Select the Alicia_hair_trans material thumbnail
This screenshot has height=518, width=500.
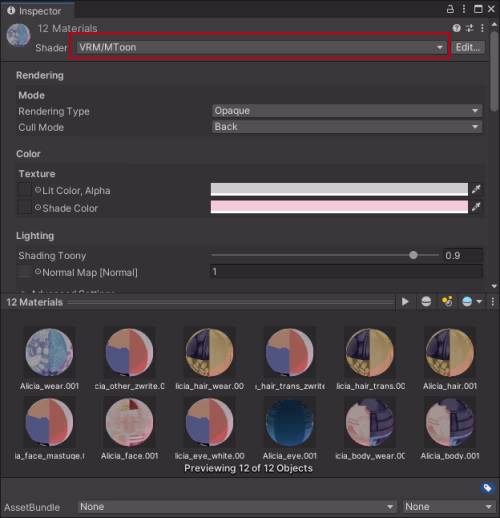pyautogui.click(x=370, y=352)
